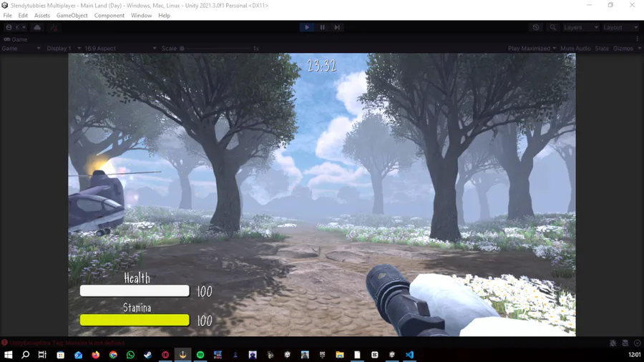Screen dimensions: 644x362
Task: Click the debugger bug icon in status bar
Action: pyautogui.click(x=613, y=343)
